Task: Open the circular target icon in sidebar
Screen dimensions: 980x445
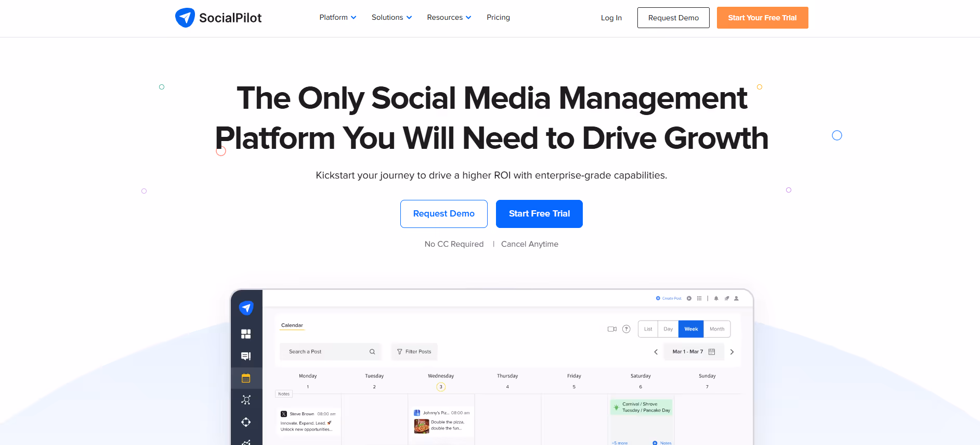Action: (x=246, y=422)
